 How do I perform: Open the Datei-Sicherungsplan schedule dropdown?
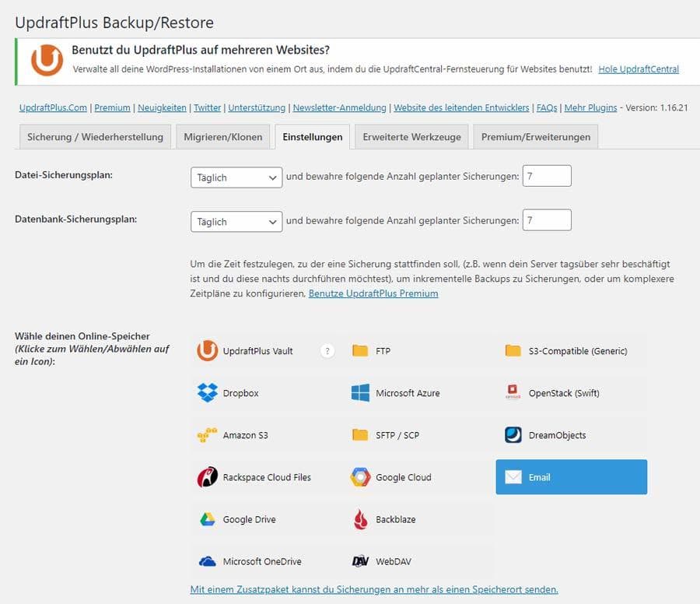pos(236,177)
